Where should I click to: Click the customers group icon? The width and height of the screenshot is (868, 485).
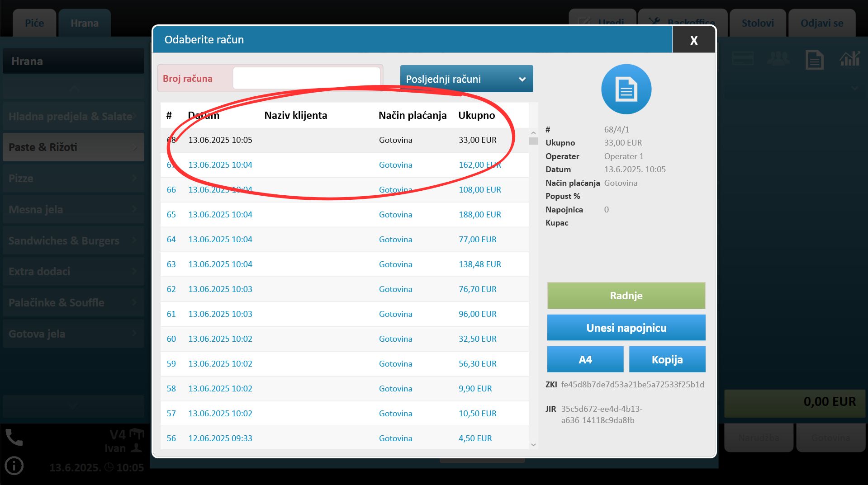pos(778,59)
